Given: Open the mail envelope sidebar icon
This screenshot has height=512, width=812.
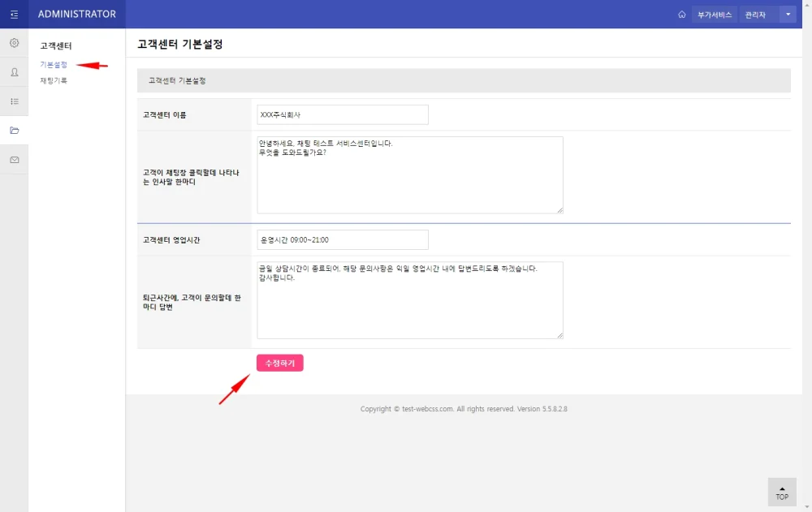Looking at the screenshot, I should [x=15, y=160].
